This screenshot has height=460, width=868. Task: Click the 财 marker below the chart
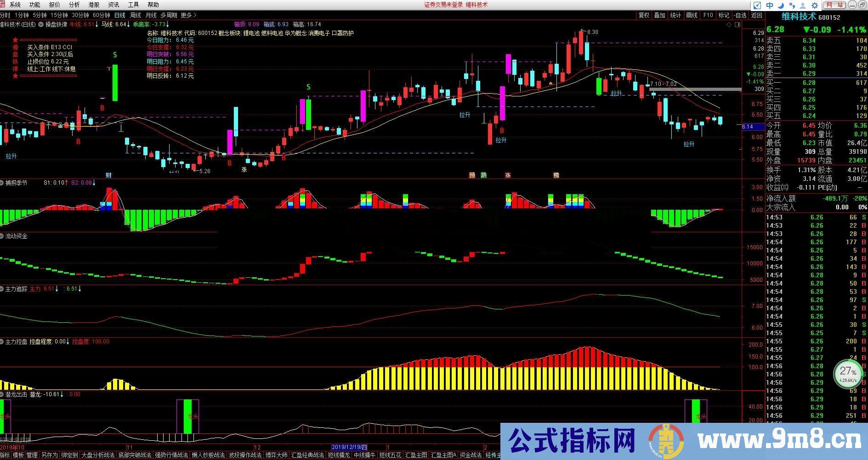pos(109,175)
